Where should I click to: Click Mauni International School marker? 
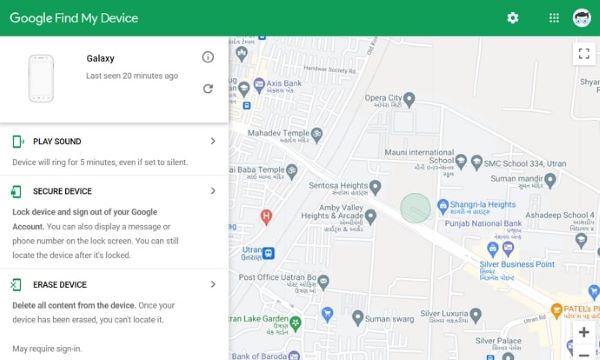point(461,162)
